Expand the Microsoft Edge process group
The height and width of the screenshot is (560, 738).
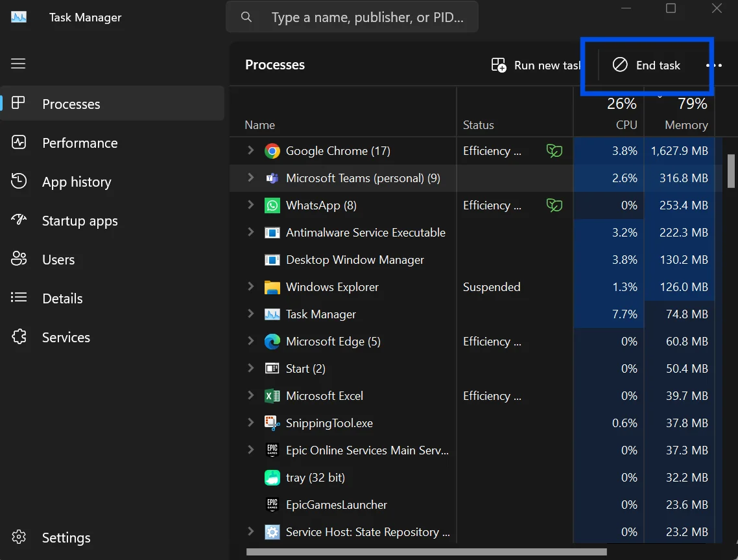point(250,341)
